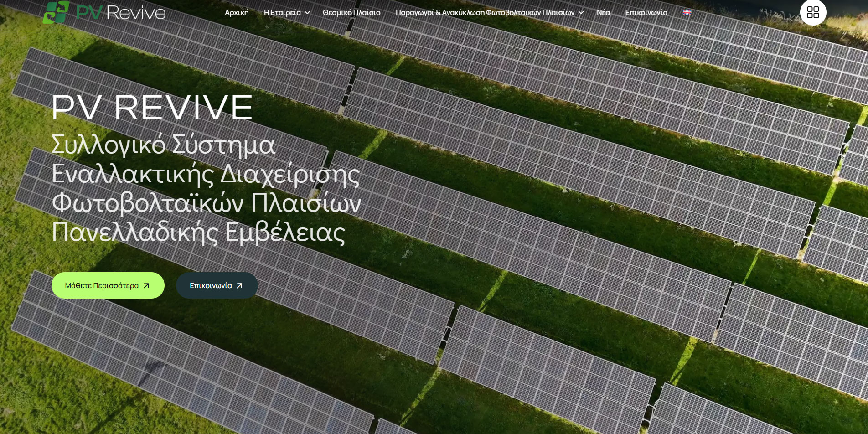This screenshot has height=434, width=868.
Task: Open the Η Εταιρεία menu
Action: [282, 12]
